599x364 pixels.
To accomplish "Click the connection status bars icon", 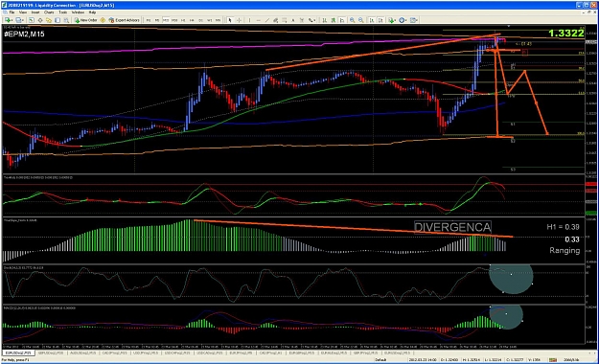I will click(553, 359).
